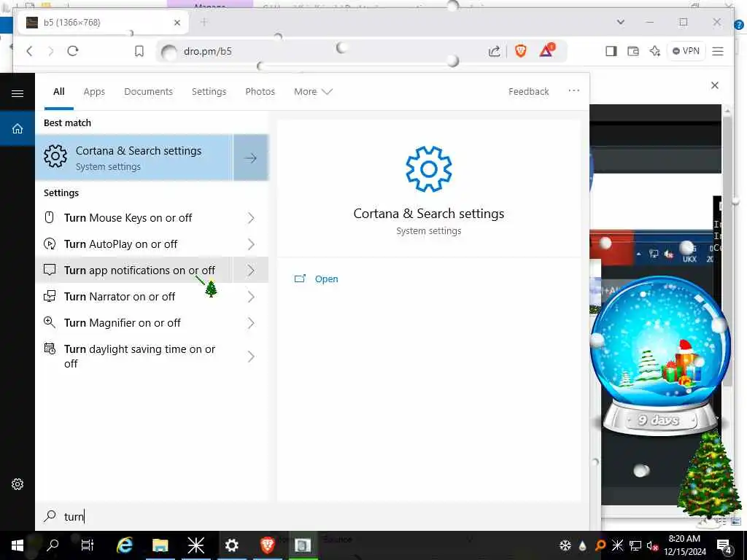The width and height of the screenshot is (747, 560).
Task: Expand Turn Magnifier on or off chevron
Action: 251,323
